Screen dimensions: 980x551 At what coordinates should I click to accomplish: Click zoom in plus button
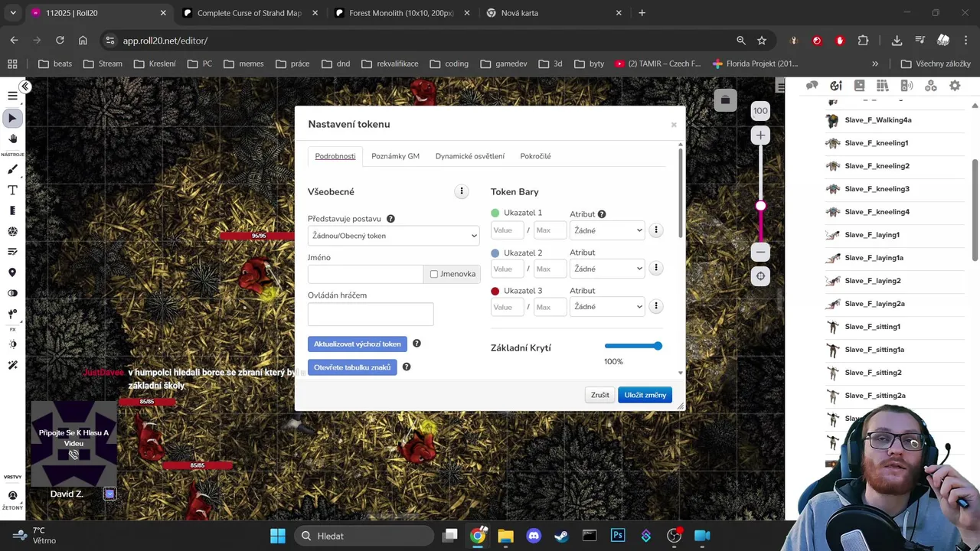click(x=760, y=135)
